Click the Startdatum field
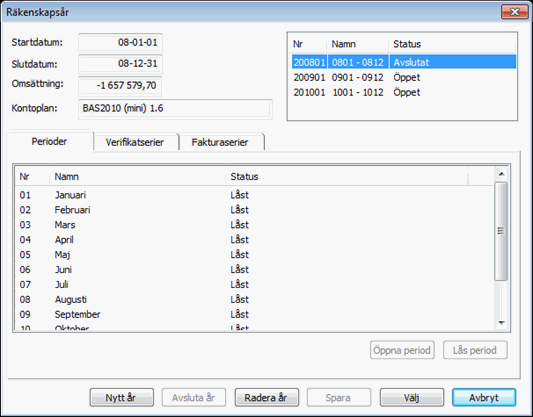The width and height of the screenshot is (533, 417). (120, 43)
